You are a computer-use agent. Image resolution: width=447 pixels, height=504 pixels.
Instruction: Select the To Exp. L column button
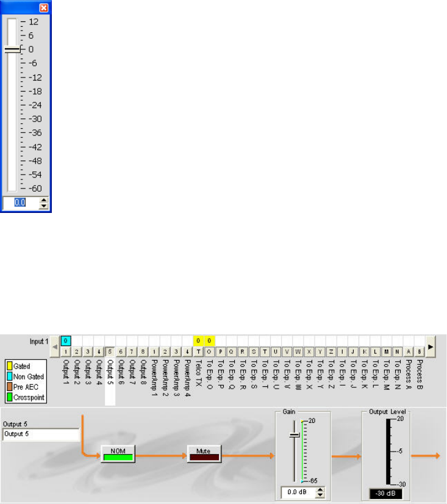[x=375, y=351]
